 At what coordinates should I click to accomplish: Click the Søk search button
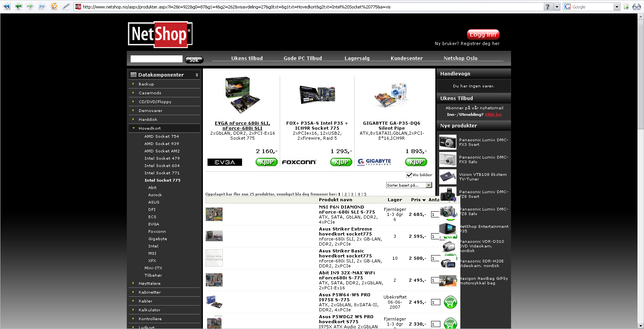coord(194,60)
